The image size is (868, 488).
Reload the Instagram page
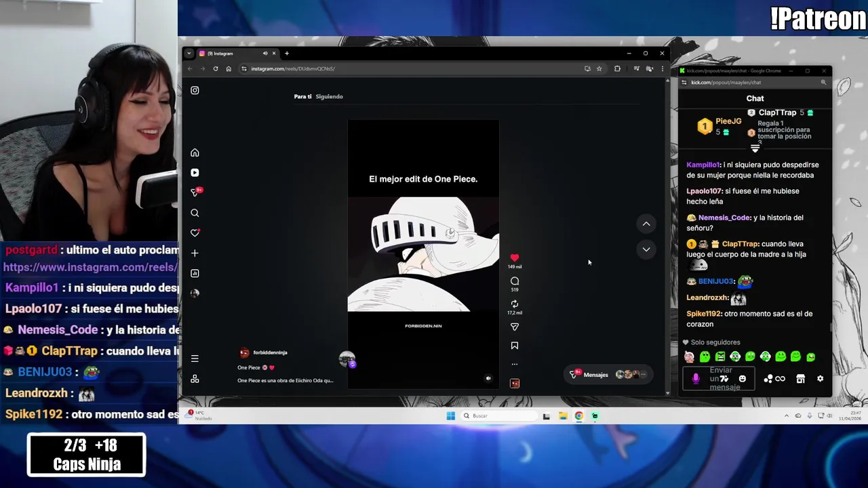[216, 68]
